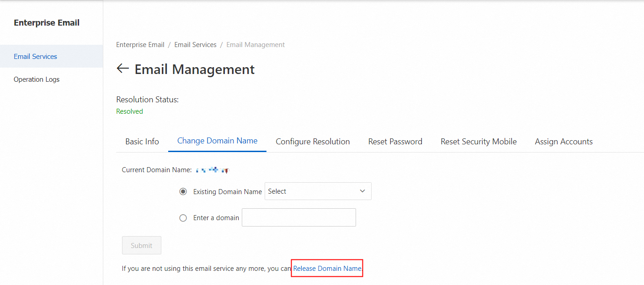Go to the Assign Accounts tab

pos(564,142)
